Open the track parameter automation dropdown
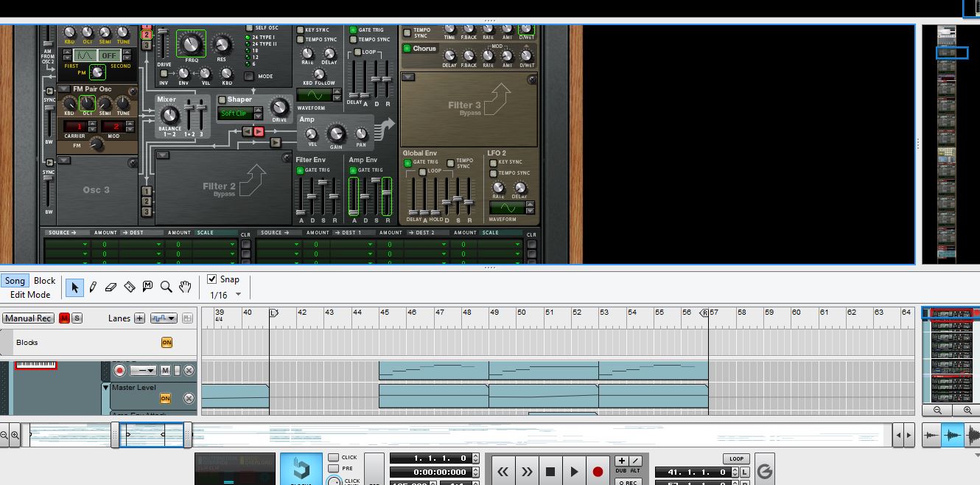 [x=164, y=318]
